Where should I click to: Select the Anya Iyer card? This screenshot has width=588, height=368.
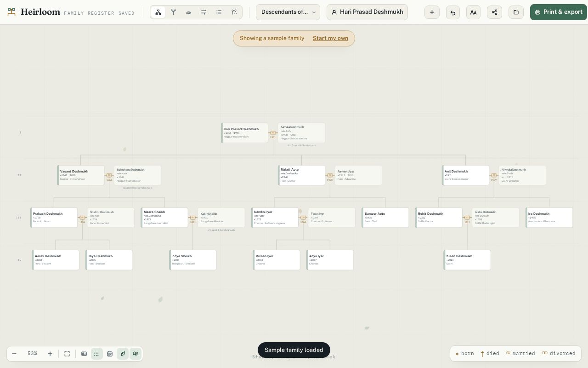coord(330,260)
